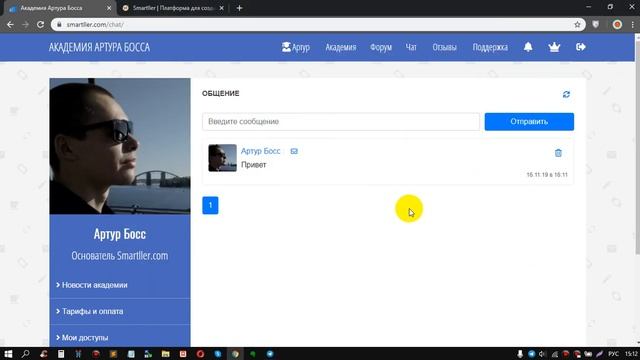Switch to Академия Артура Босса tab
Viewport: 640px width, 360px height.
pos(59,8)
